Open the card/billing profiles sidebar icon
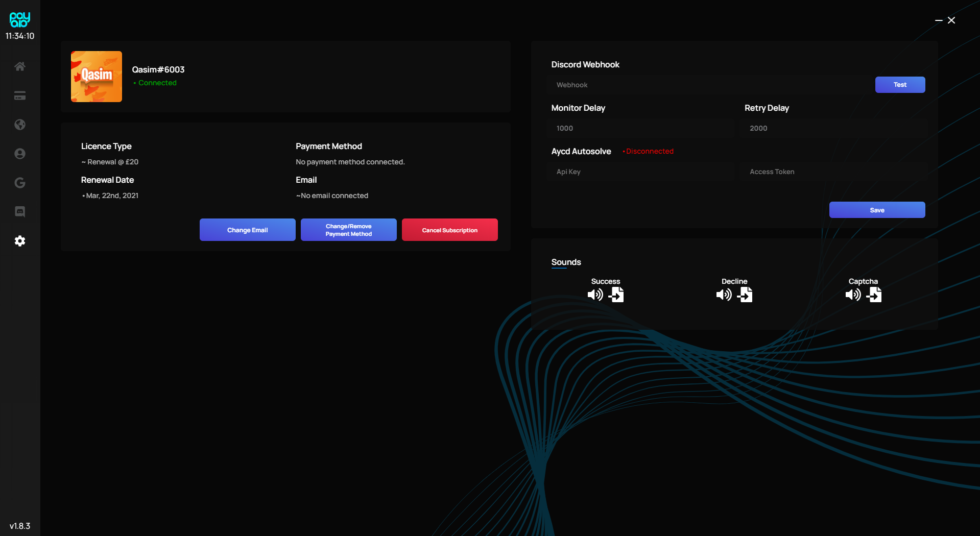 tap(20, 96)
